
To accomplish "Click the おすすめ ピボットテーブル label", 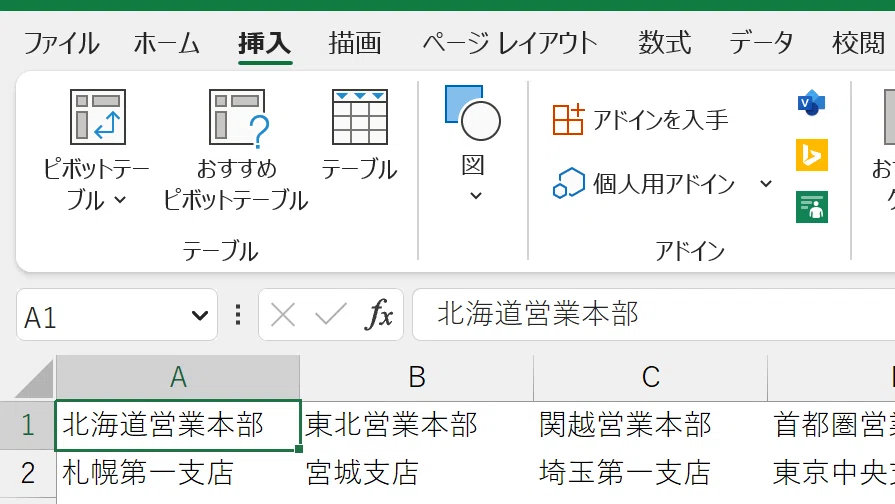I will pos(236,184).
